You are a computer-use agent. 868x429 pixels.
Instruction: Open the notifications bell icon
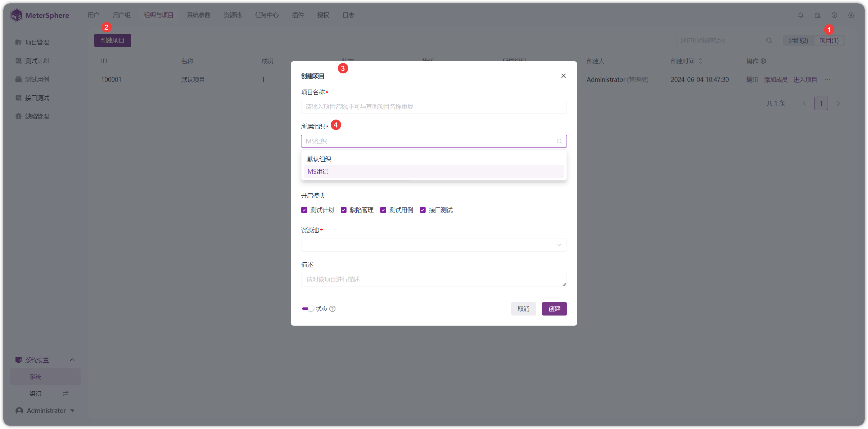801,15
